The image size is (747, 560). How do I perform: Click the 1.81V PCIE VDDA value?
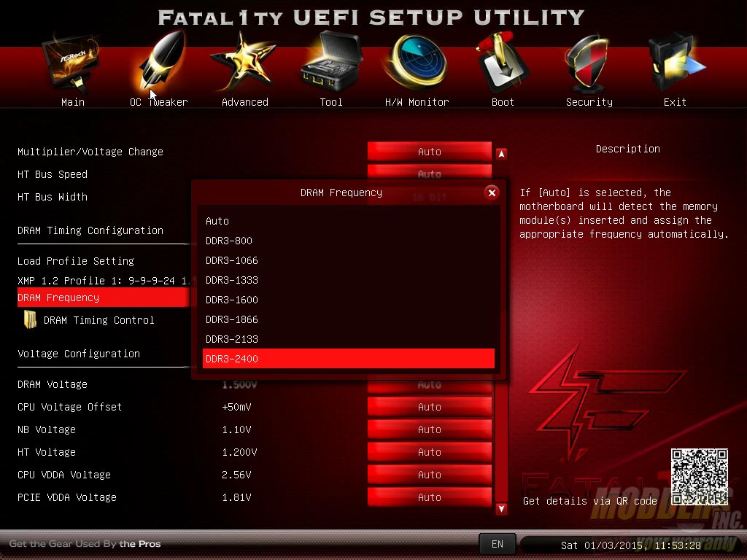236,497
